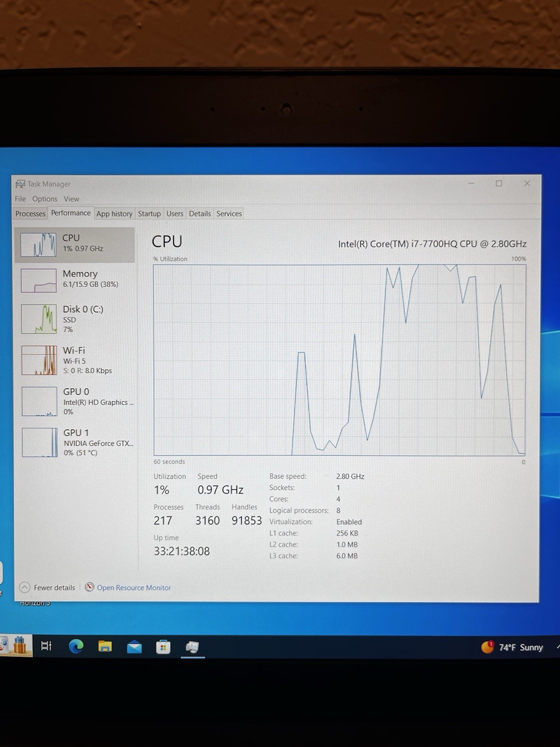The image size is (560, 747).
Task: Click the Task Manager title bar icon
Action: point(20,184)
